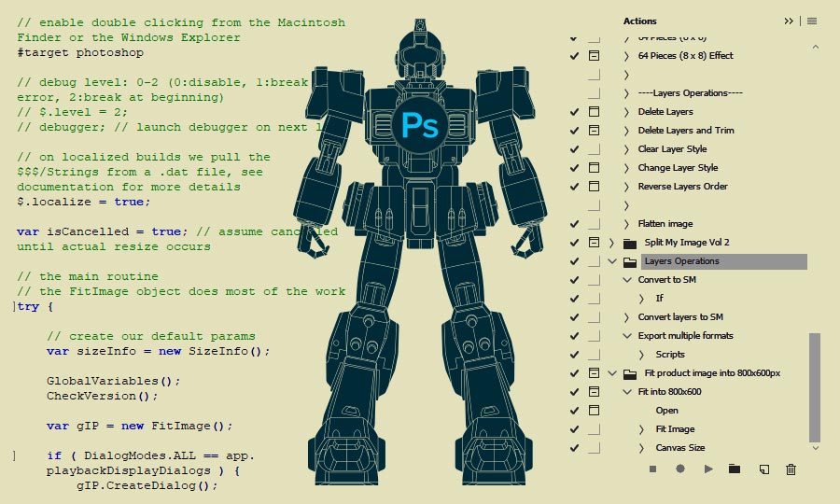Click the Fit product image set folder icon
The height and width of the screenshot is (504, 840).
tap(630, 374)
